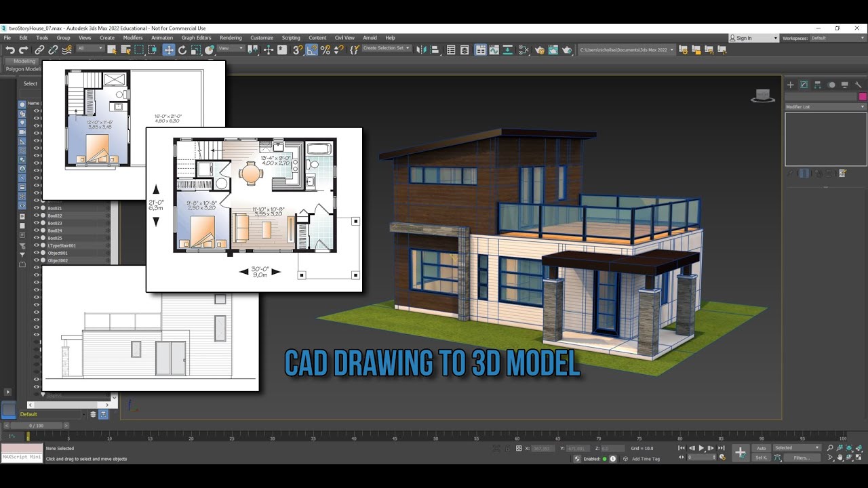Viewport: 868px width, 488px height.
Task: Open the Arnold menu
Action: (370, 38)
